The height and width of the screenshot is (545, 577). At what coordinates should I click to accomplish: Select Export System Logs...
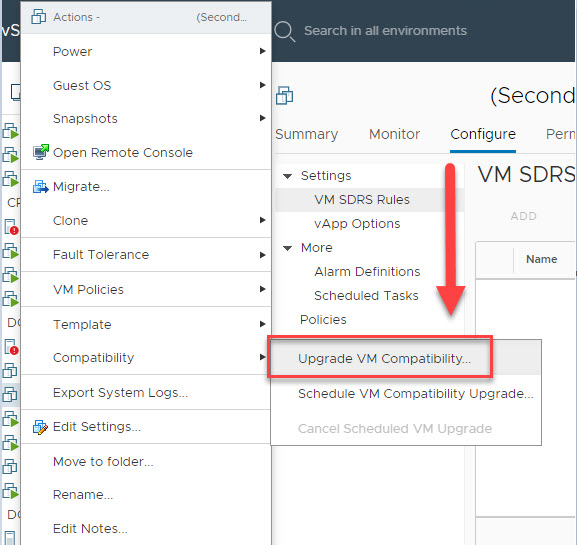click(146, 393)
